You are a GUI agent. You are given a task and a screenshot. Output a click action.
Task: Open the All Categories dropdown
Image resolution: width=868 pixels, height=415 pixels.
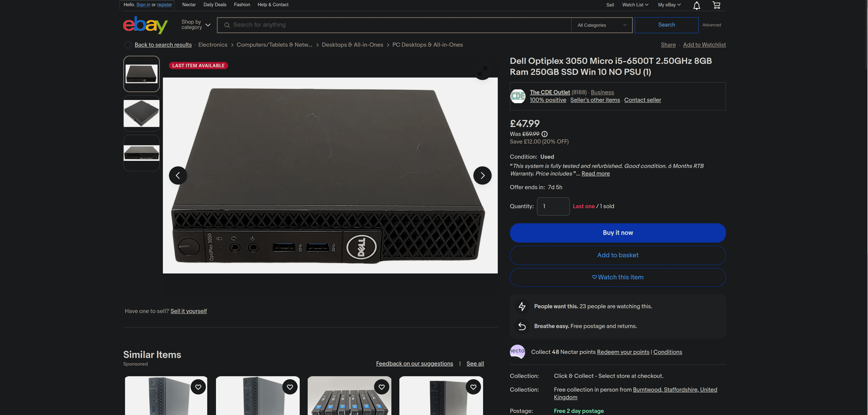click(x=602, y=25)
